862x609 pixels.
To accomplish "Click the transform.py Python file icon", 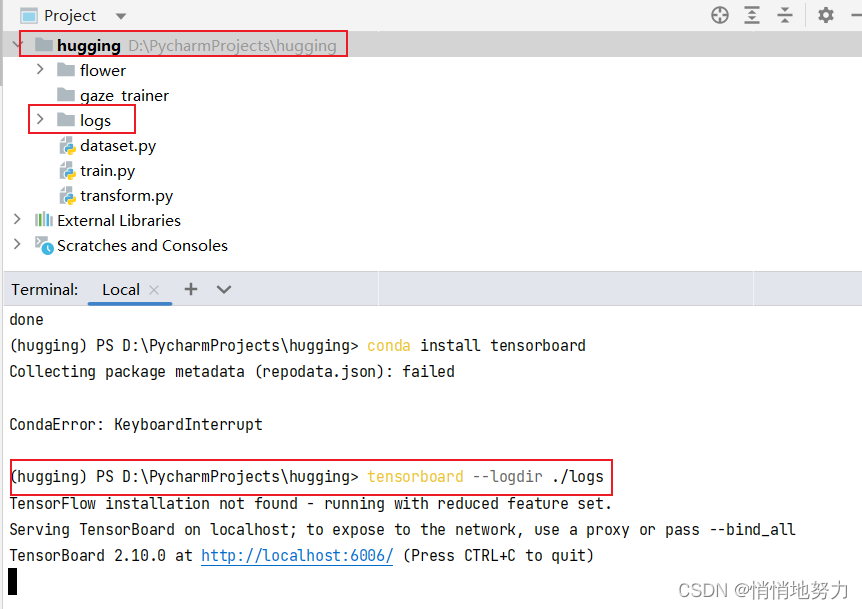I will (67, 196).
